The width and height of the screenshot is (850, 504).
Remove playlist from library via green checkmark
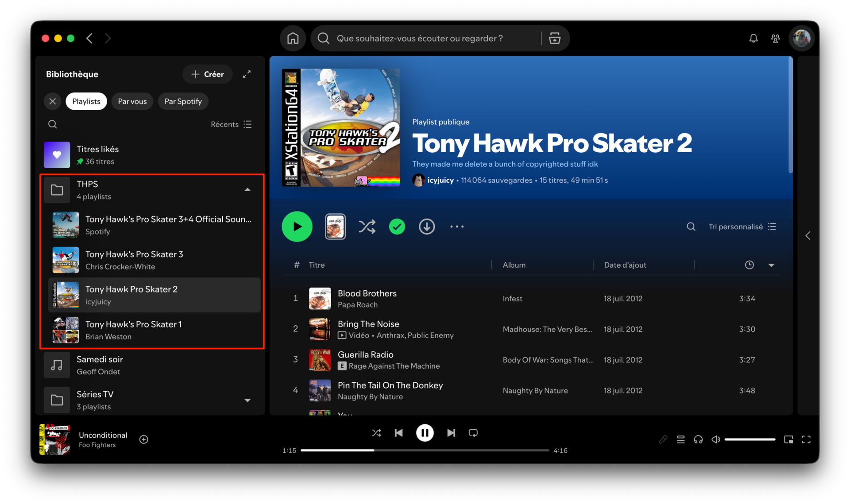coord(397,227)
